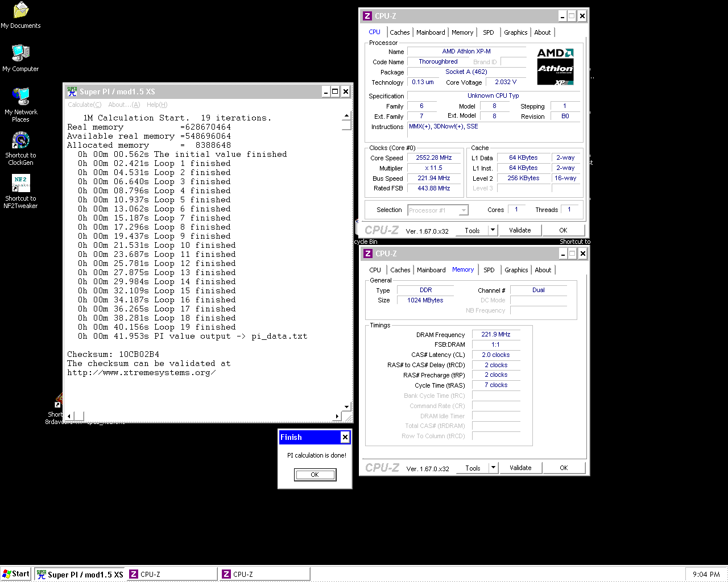Screen dimensions: 728x582
Task: Open About tab in lower CPU-Z window
Action: (x=543, y=270)
